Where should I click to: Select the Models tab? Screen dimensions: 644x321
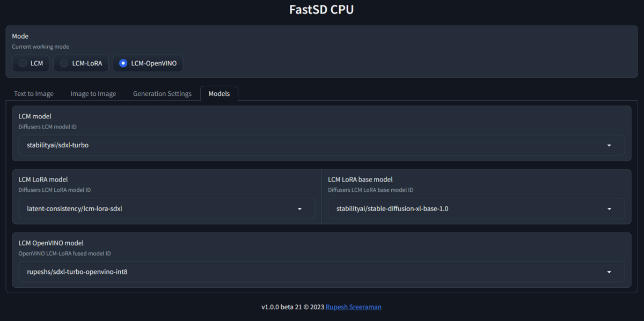click(219, 93)
